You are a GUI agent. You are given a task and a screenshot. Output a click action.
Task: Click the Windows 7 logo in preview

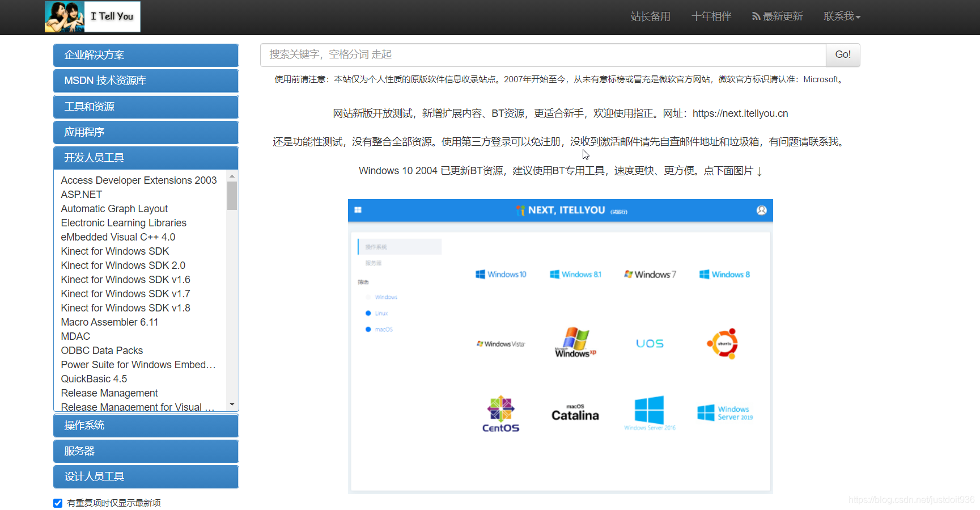point(650,275)
